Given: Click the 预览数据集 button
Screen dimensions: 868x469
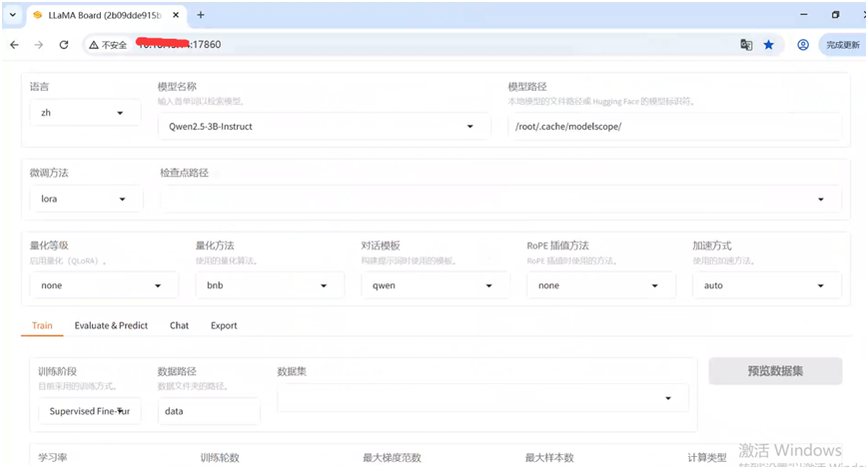Looking at the screenshot, I should pos(775,371).
